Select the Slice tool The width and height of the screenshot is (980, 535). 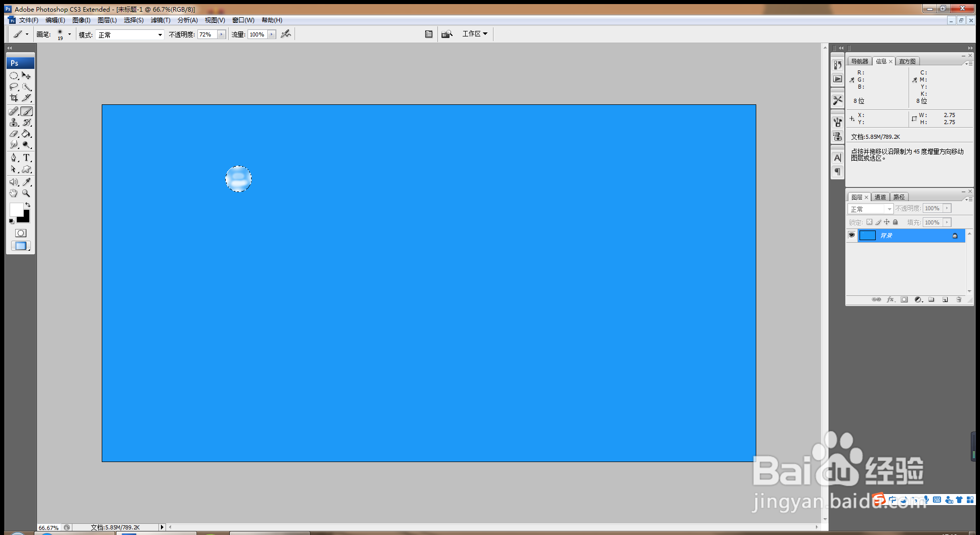click(x=27, y=98)
